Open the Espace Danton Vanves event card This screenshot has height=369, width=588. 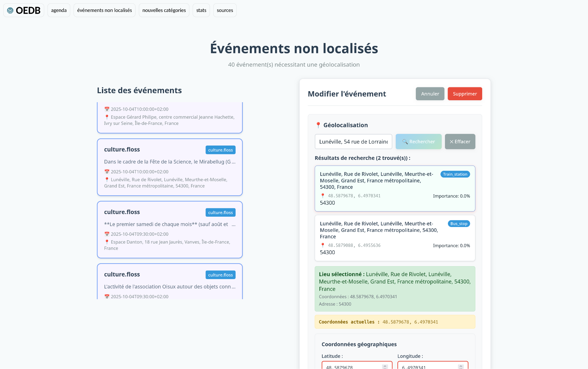pos(170,230)
